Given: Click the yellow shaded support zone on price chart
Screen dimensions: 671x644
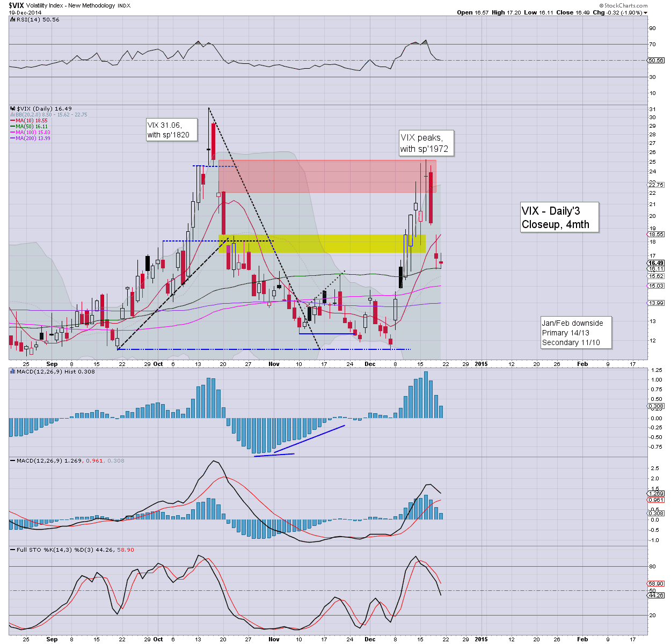Looking at the screenshot, I should pos(322,244).
